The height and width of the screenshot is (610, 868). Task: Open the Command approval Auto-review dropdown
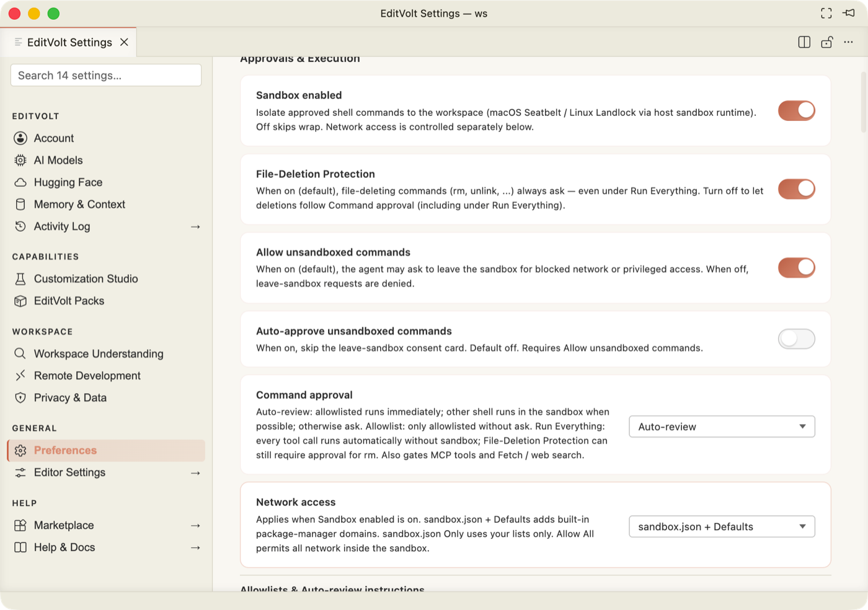click(x=722, y=427)
